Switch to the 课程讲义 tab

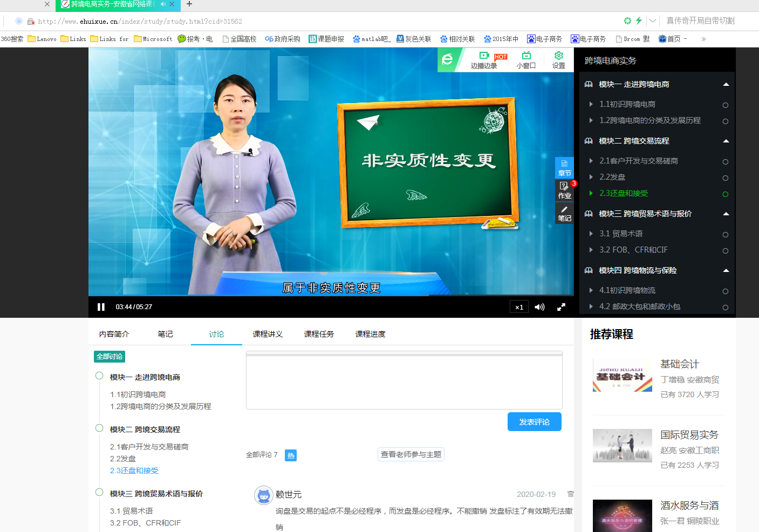pyautogui.click(x=268, y=335)
